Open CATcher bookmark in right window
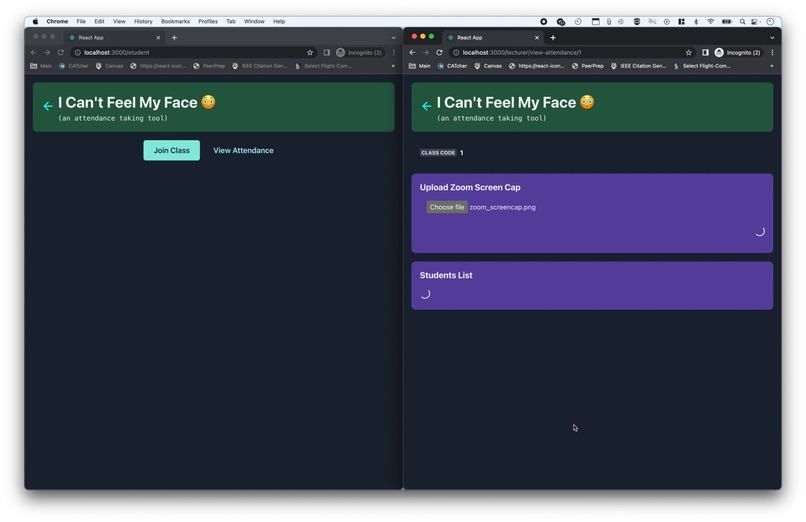The width and height of the screenshot is (806, 522). click(x=452, y=66)
